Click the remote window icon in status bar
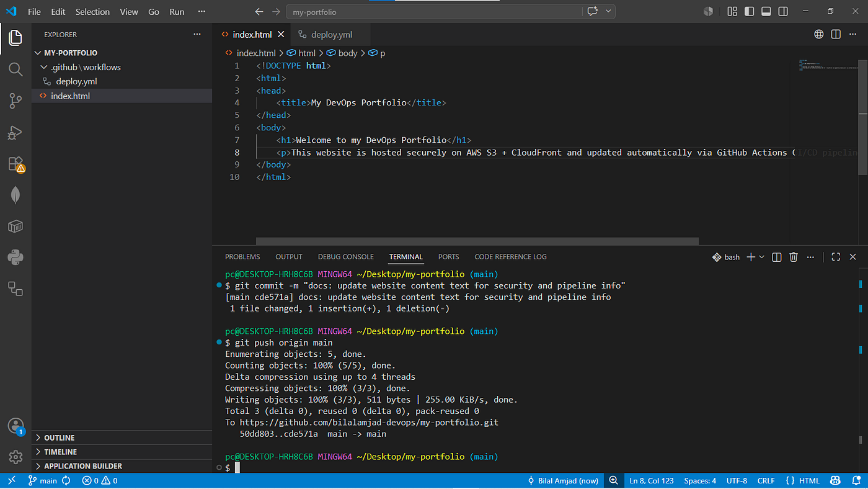 point(11,480)
